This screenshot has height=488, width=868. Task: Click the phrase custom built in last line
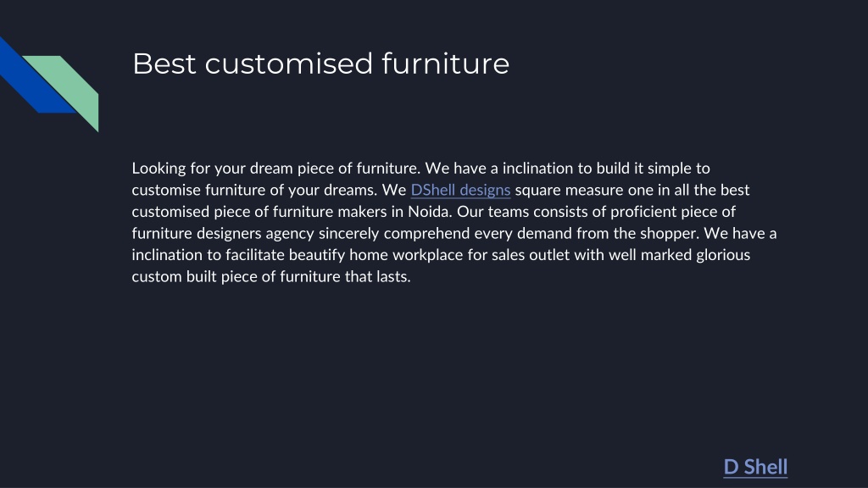point(174,277)
